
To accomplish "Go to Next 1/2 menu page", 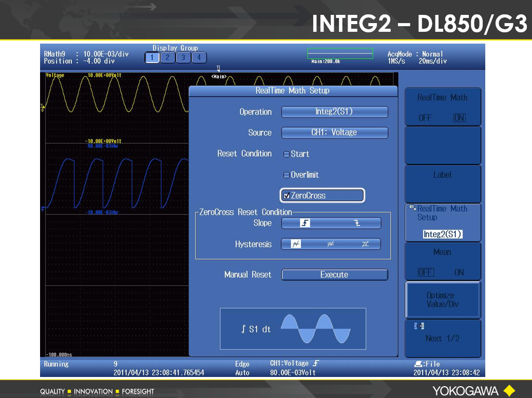I will click(443, 338).
